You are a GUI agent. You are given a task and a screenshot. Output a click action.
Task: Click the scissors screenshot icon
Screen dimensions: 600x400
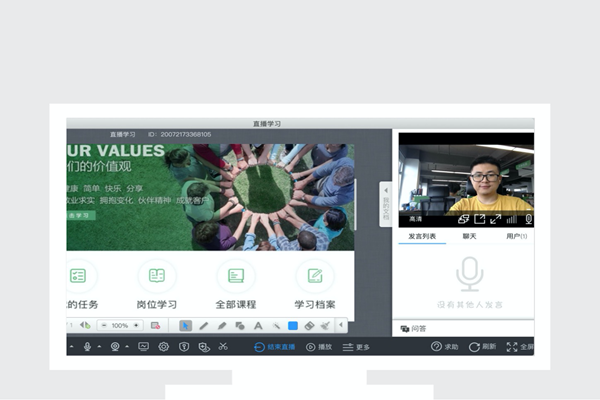pos(223,347)
